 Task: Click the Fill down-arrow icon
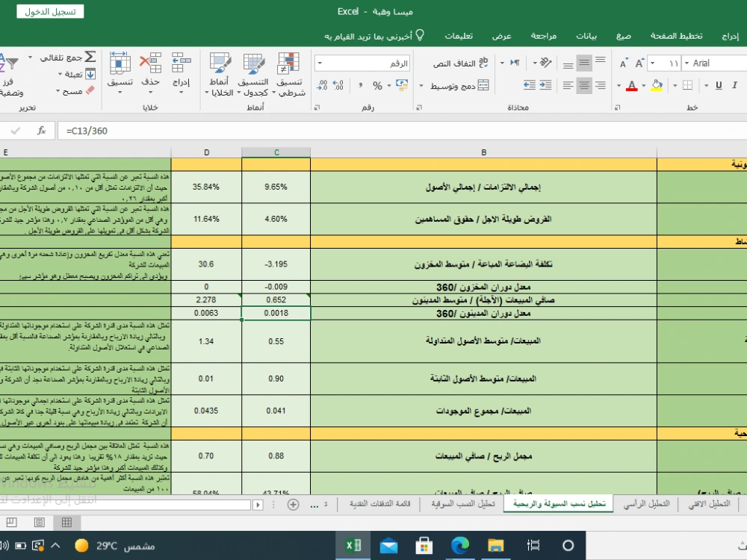click(x=90, y=74)
